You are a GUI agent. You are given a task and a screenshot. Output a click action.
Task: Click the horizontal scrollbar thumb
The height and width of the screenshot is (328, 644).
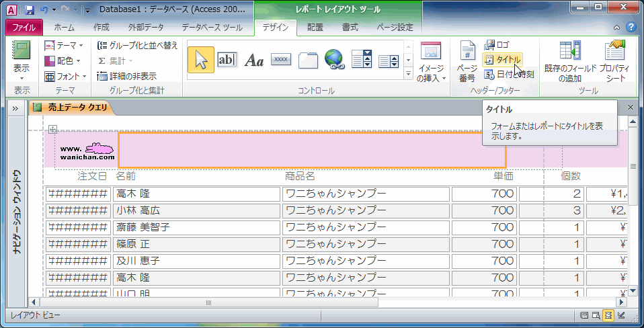(x=208, y=302)
